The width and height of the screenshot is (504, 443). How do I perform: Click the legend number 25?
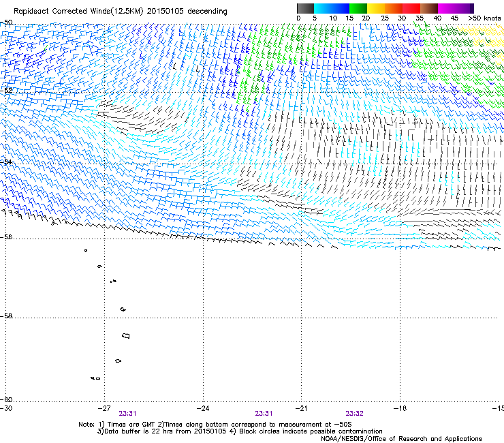pyautogui.click(x=385, y=18)
